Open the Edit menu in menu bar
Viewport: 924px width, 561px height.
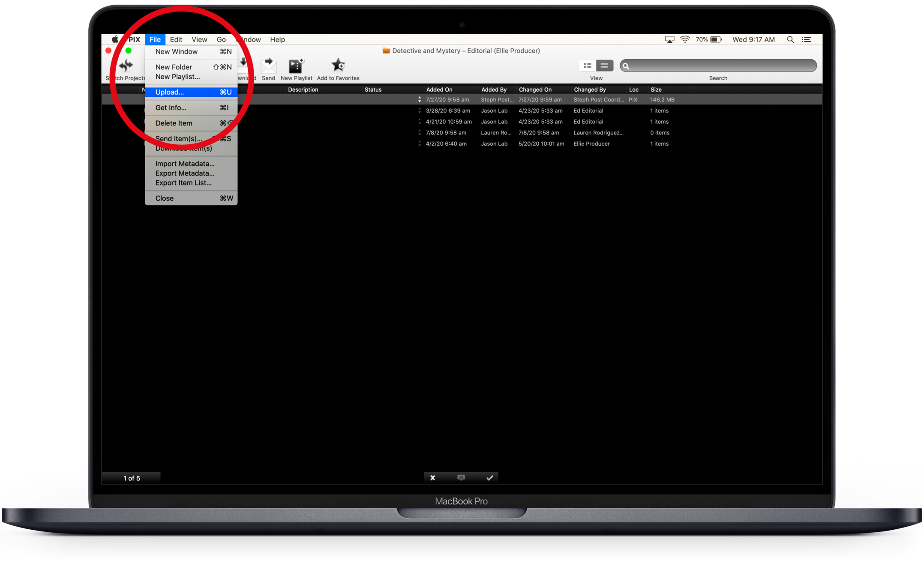point(176,39)
